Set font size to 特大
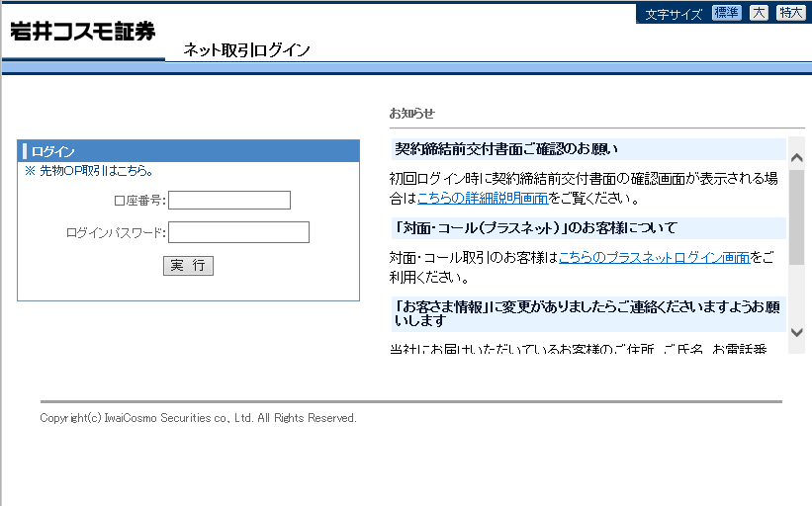 click(x=791, y=13)
